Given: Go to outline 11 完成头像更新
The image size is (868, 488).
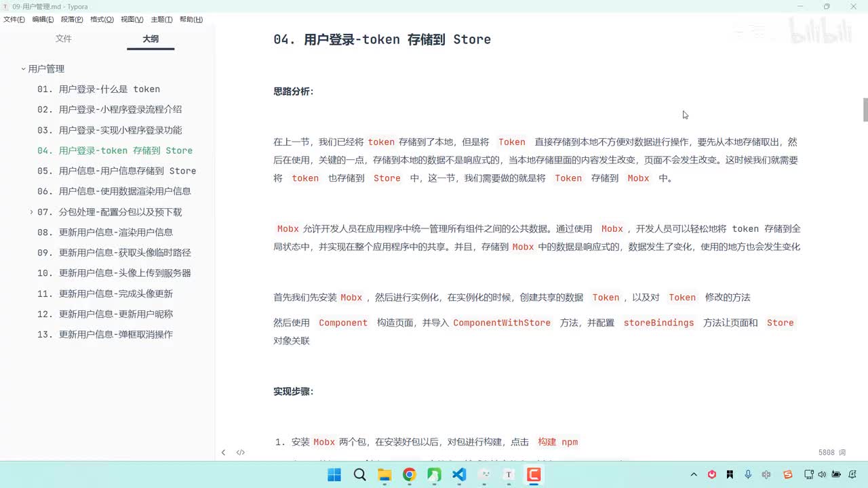Looking at the screenshot, I should [x=105, y=293].
